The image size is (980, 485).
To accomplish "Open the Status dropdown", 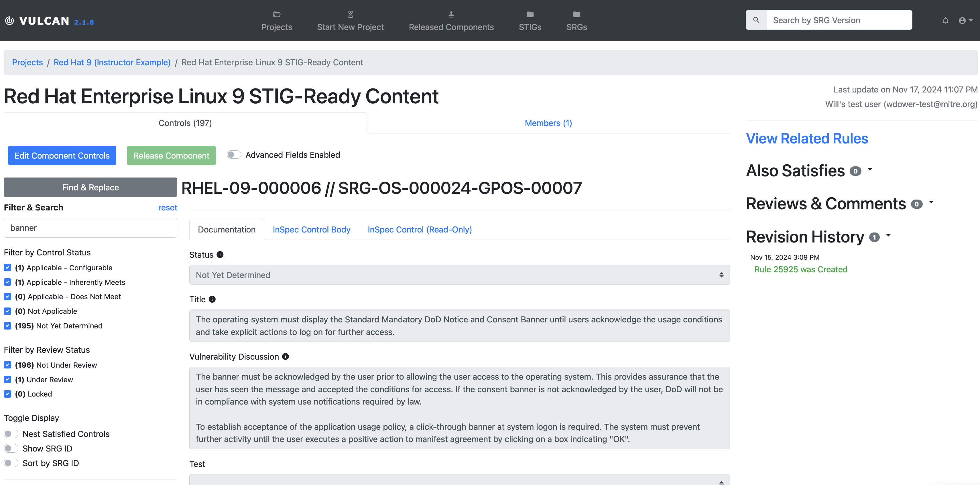I will click(459, 275).
